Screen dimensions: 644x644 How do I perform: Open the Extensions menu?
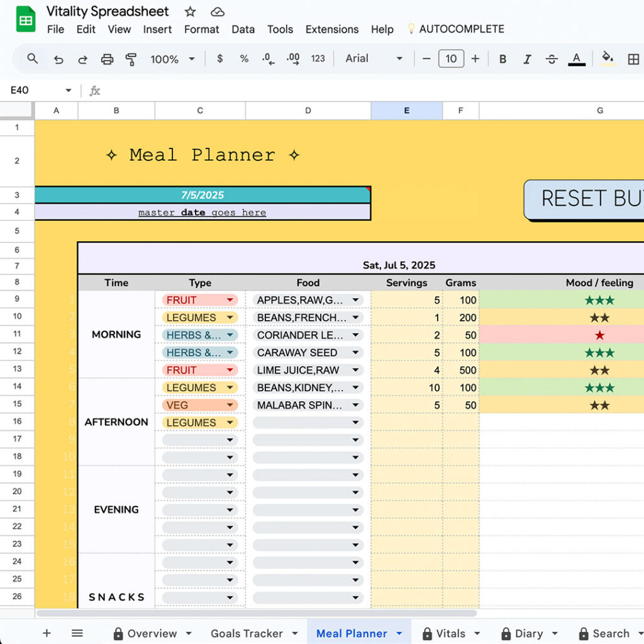point(332,30)
